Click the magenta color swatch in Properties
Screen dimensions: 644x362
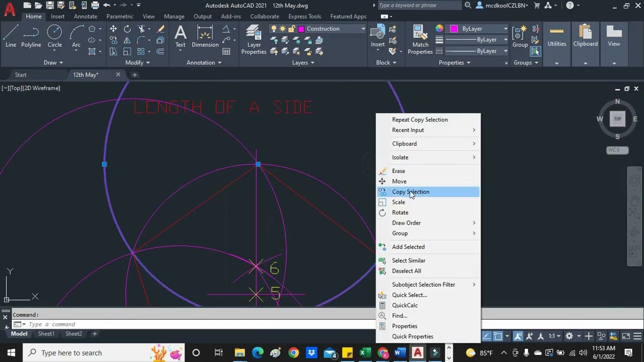click(454, 29)
